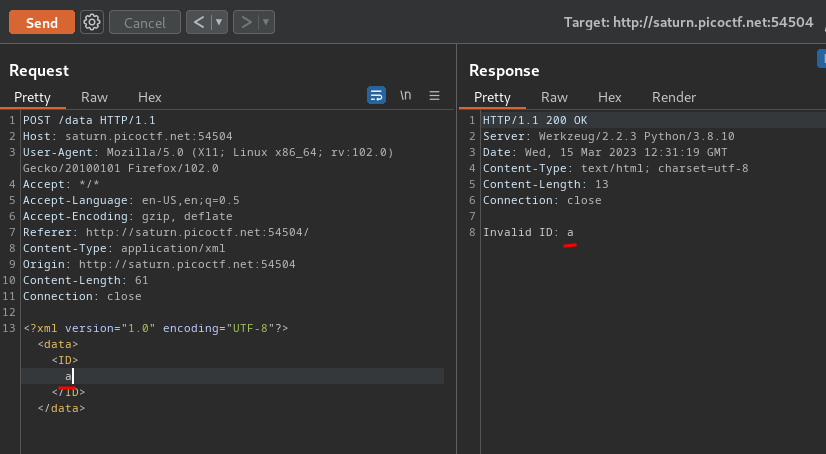This screenshot has height=454, width=826.
Task: Click the Origin header line
Action: (159, 264)
